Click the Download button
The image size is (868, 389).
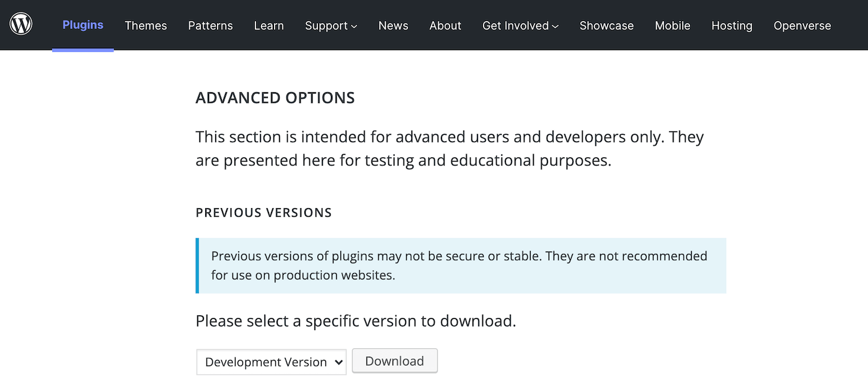point(394,361)
